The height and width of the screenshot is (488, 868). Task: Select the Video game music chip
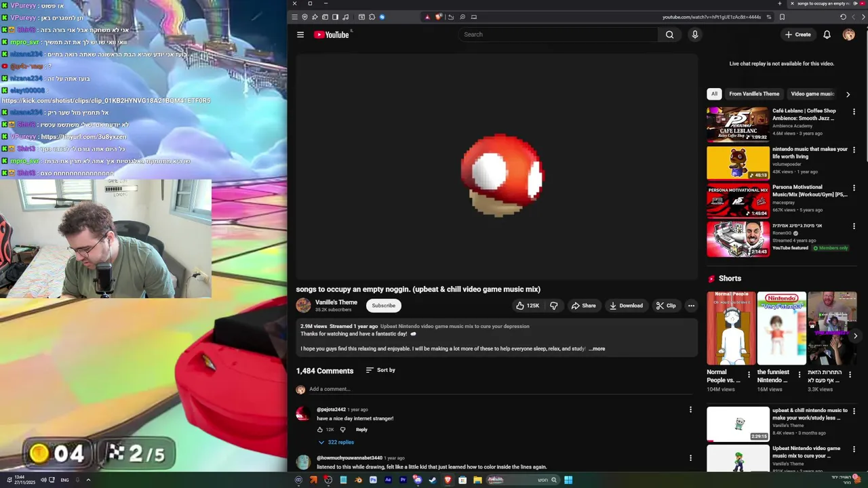(812, 94)
